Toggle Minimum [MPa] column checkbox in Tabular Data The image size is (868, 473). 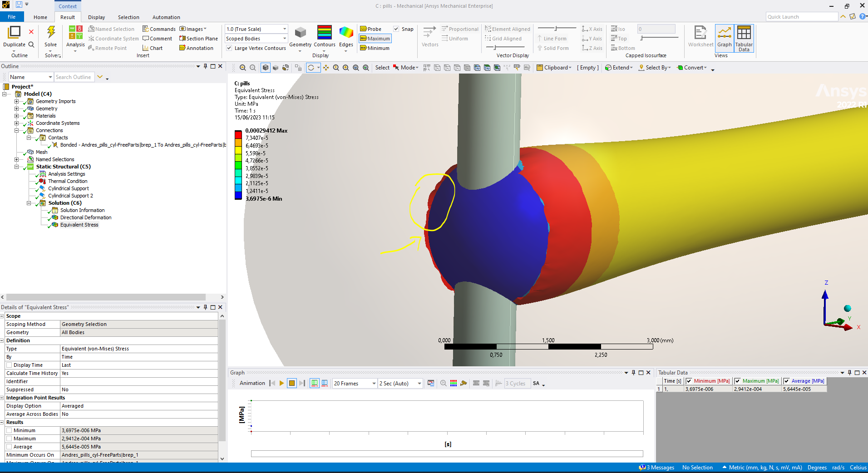(x=689, y=381)
